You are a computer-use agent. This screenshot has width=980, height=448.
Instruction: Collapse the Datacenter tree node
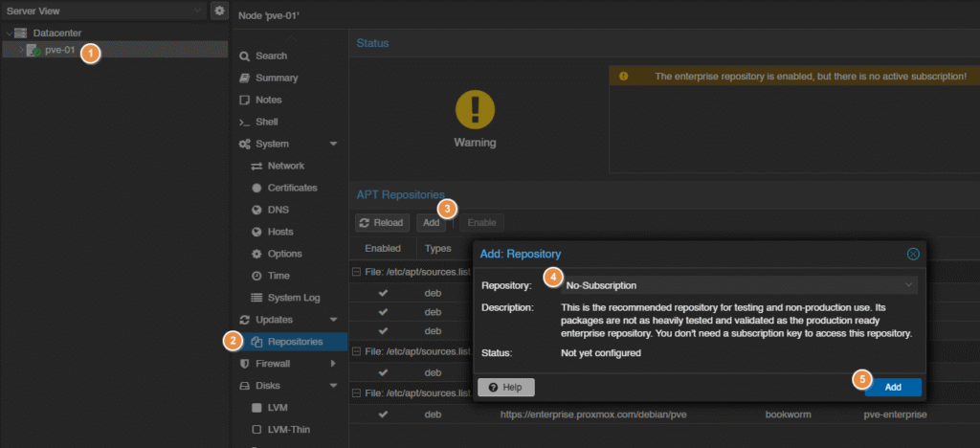[10, 34]
